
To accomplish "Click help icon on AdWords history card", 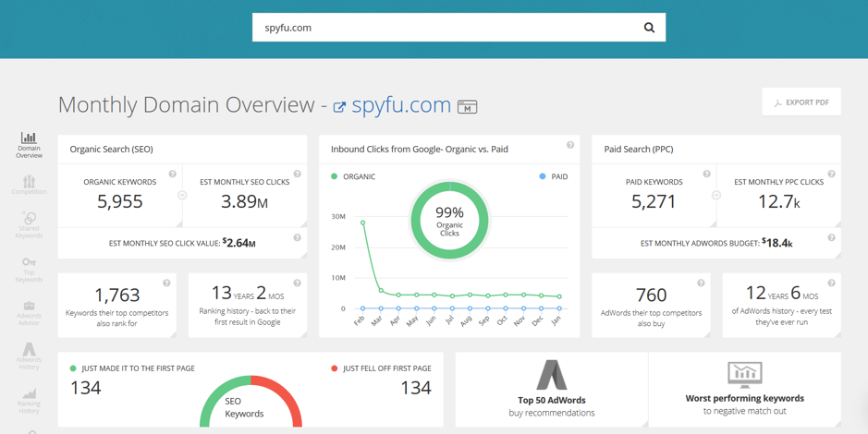I will click(x=831, y=283).
